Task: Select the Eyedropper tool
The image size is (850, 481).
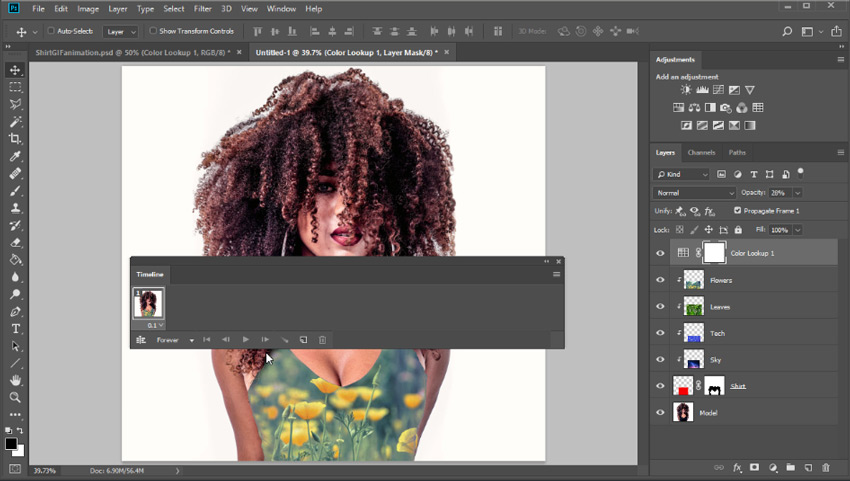Action: (15, 157)
